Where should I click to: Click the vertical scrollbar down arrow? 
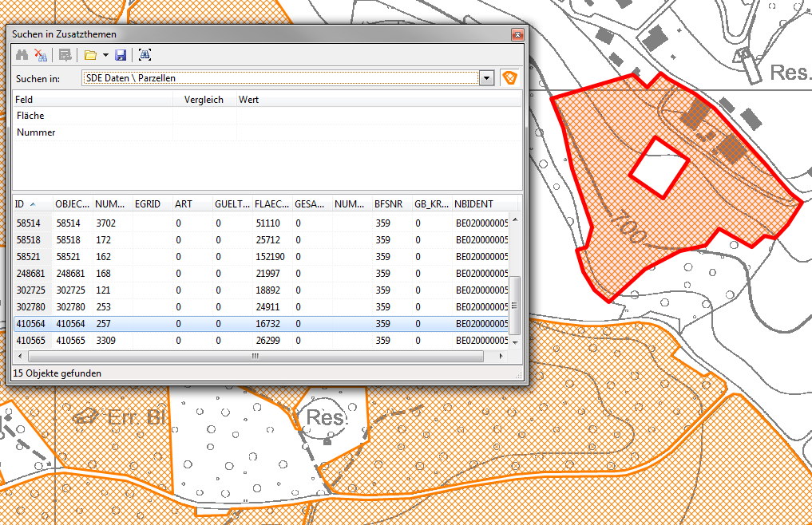click(x=515, y=341)
